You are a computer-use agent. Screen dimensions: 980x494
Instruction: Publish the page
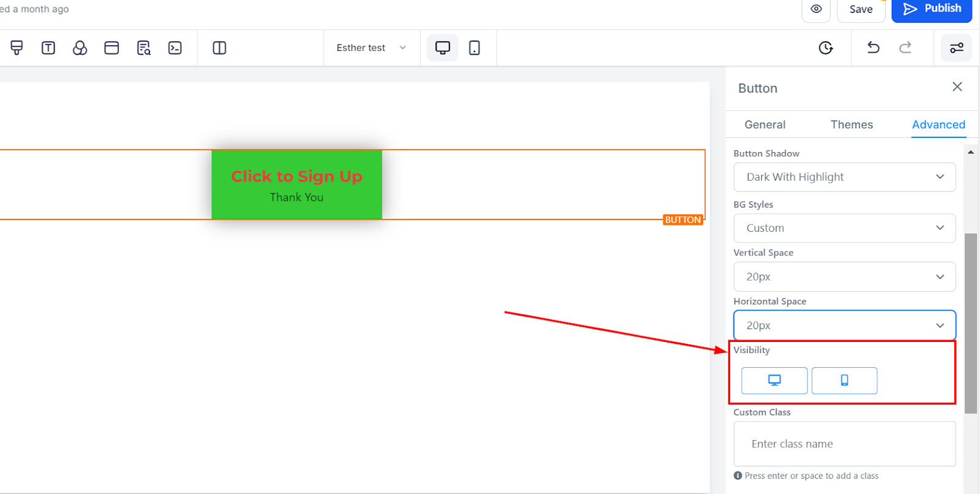click(x=932, y=9)
